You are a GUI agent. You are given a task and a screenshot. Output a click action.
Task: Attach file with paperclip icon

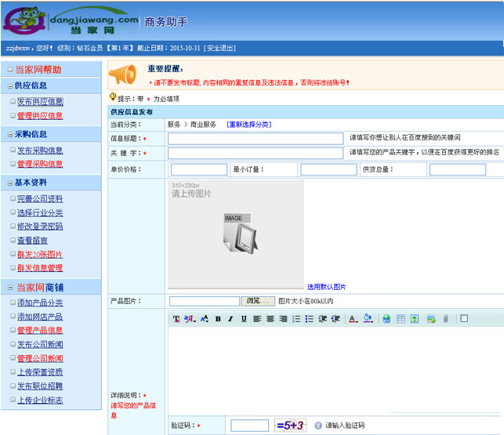pyautogui.click(x=445, y=319)
